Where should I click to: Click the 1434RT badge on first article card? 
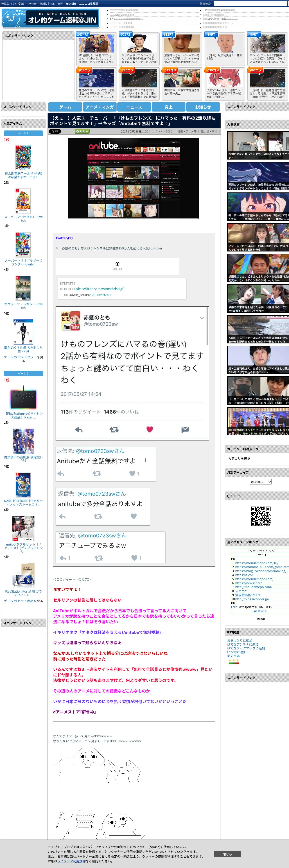(x=83, y=34)
